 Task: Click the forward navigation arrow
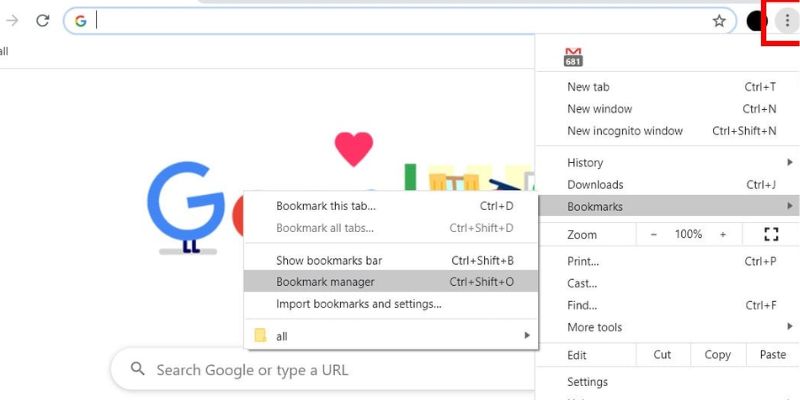(x=12, y=20)
